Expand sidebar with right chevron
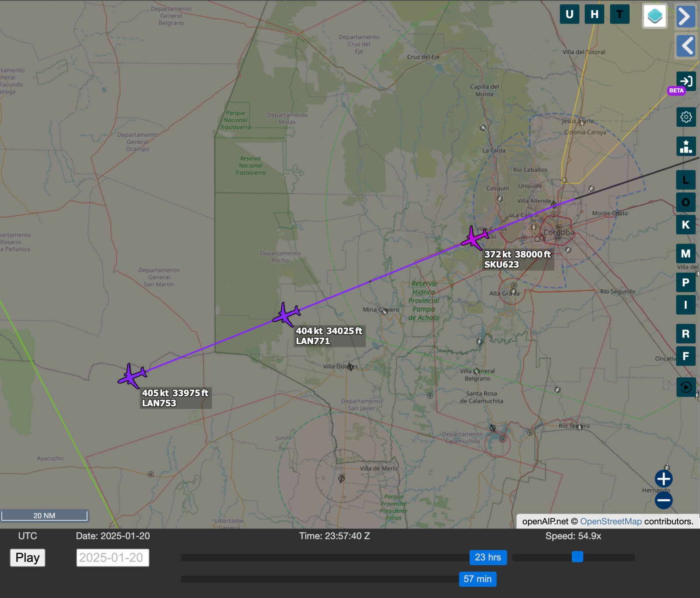Screen dimensions: 700x598 [686, 17]
